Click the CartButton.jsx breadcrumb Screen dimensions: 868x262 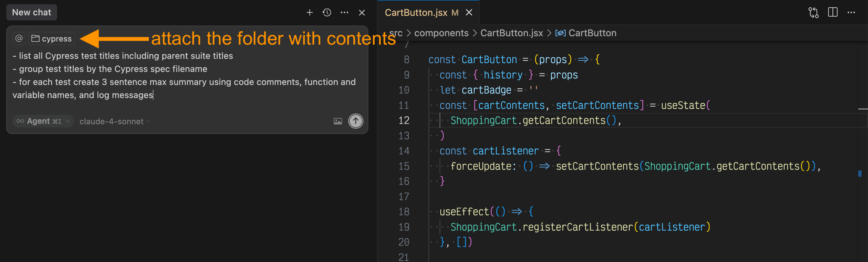pos(512,33)
